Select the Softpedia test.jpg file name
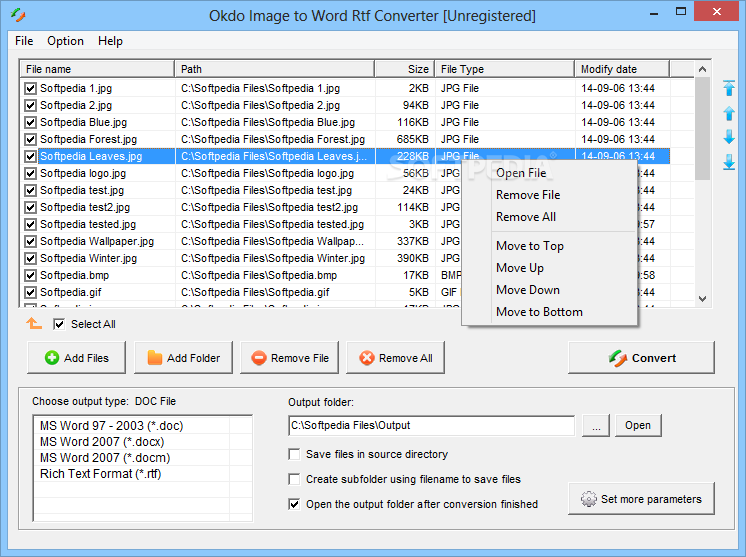746x557 pixels. pyautogui.click(x=82, y=190)
